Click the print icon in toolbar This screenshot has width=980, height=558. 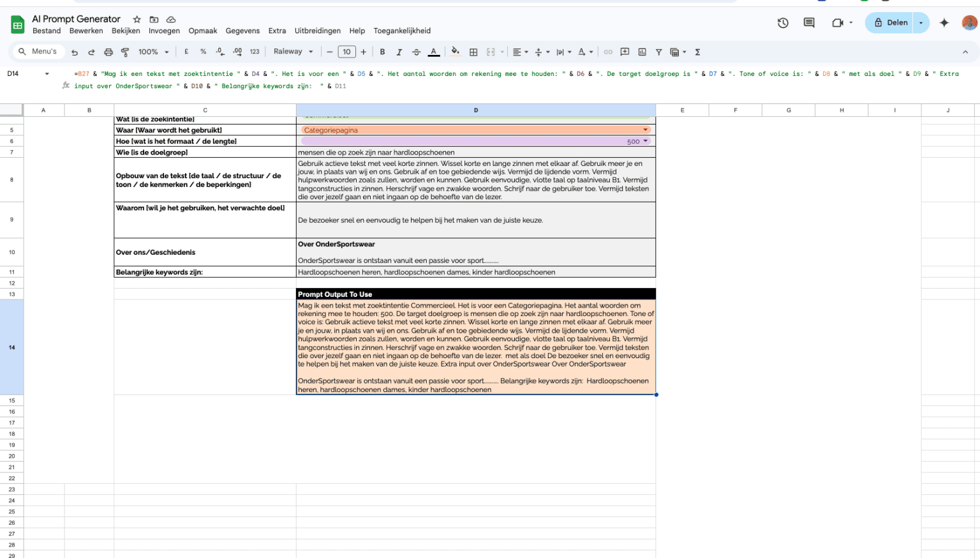108,52
